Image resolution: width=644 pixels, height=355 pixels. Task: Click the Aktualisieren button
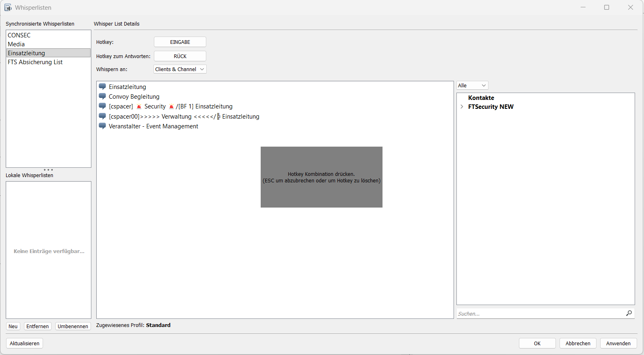tap(24, 344)
